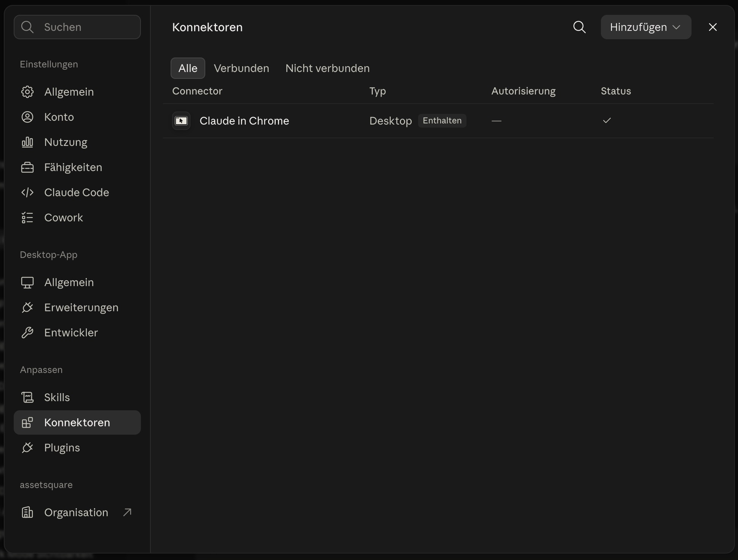Click the Enthalten badge

(x=442, y=120)
